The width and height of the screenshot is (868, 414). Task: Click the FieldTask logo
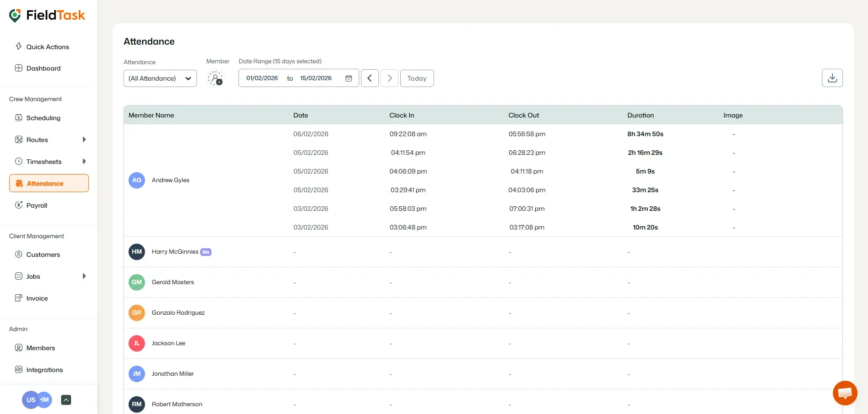coord(47,15)
